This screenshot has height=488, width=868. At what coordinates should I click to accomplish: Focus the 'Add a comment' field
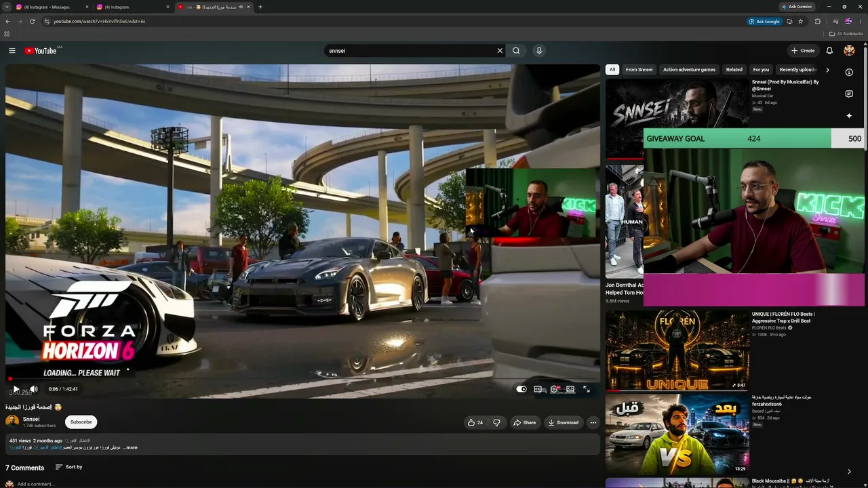click(36, 484)
